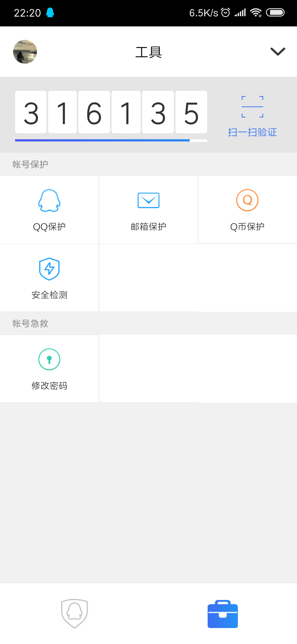Tap the QQ保护 penguin icon

pos(49,200)
